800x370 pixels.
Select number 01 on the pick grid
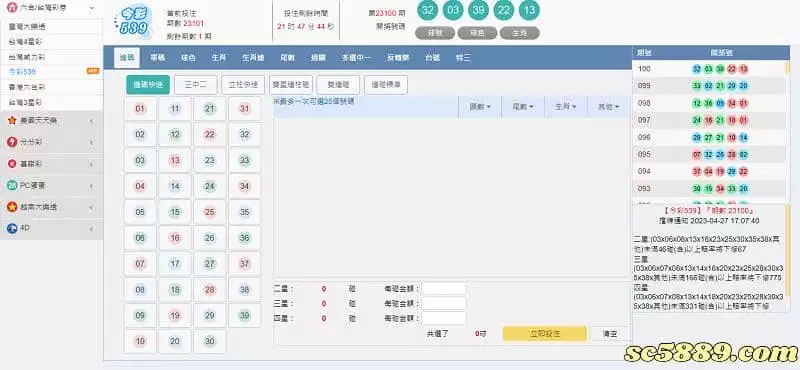tap(140, 109)
